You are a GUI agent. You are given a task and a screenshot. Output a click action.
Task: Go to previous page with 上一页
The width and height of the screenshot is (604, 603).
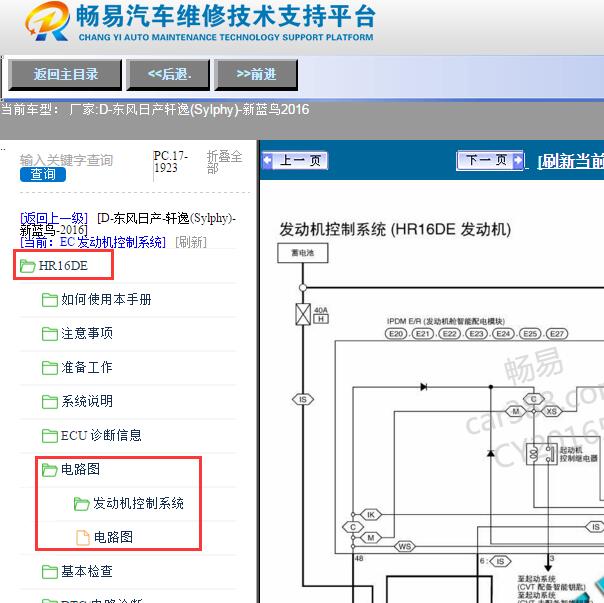pos(295,161)
